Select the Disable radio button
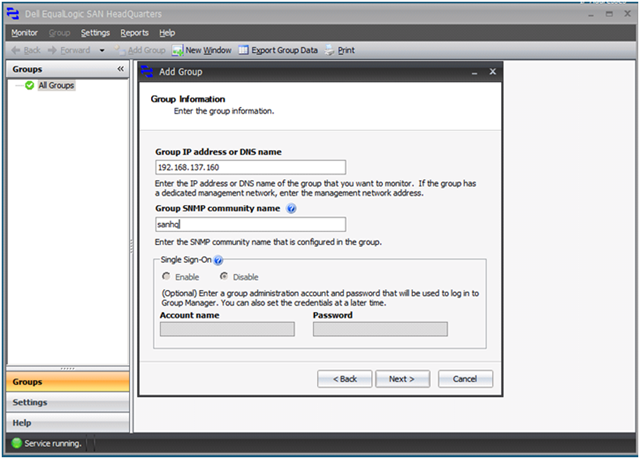 coord(224,276)
